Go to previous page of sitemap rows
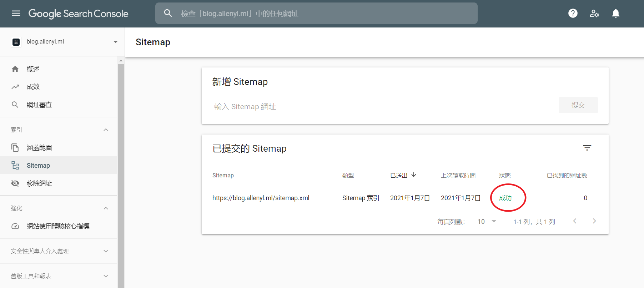The height and width of the screenshot is (288, 644). pyautogui.click(x=575, y=221)
